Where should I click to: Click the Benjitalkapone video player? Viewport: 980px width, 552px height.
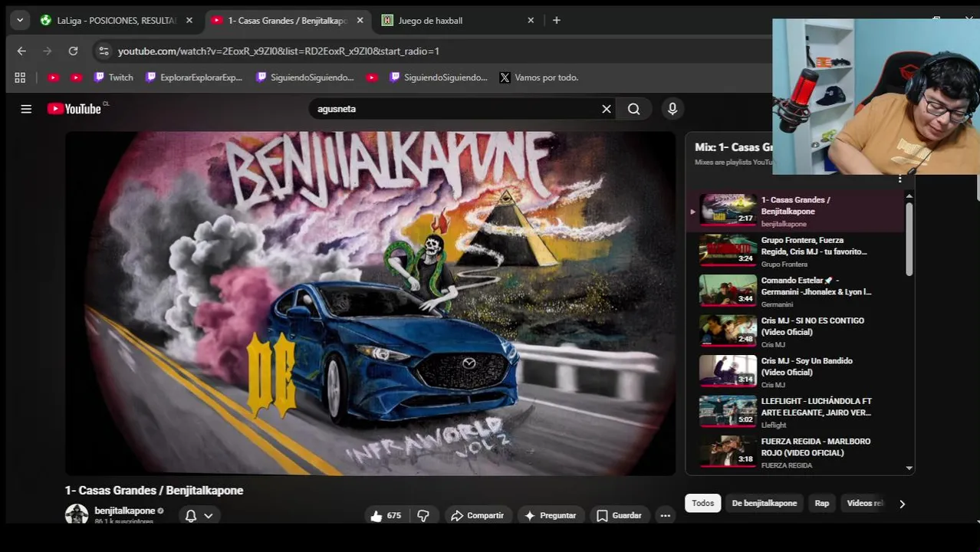pos(370,304)
